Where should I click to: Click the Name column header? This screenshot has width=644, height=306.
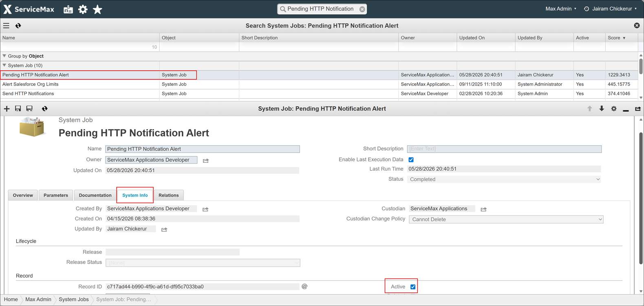pyautogui.click(x=79, y=38)
